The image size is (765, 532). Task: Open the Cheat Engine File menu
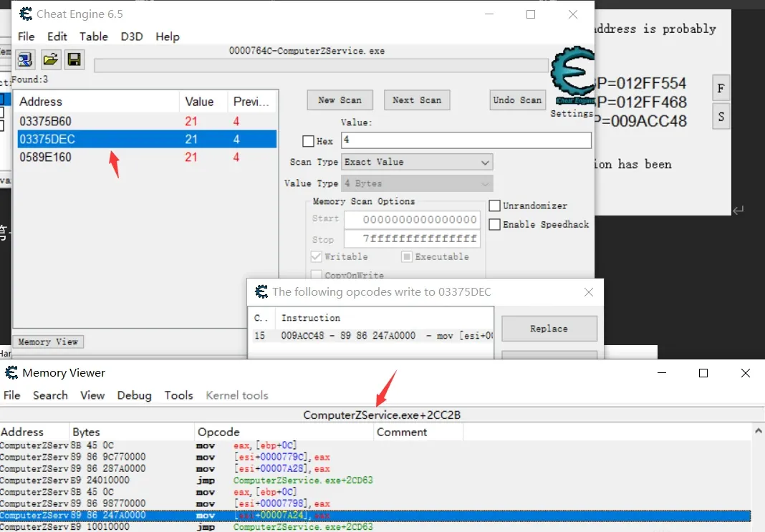[x=27, y=37]
